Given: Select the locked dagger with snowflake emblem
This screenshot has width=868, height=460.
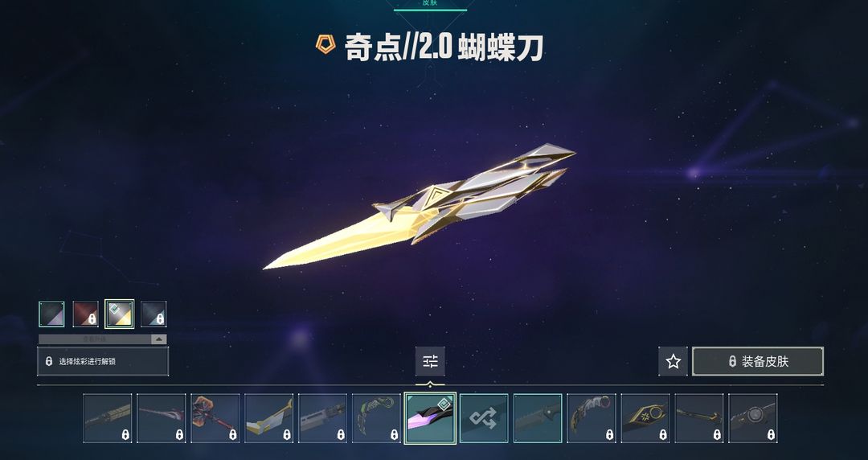Looking at the screenshot, I should click(x=645, y=418).
